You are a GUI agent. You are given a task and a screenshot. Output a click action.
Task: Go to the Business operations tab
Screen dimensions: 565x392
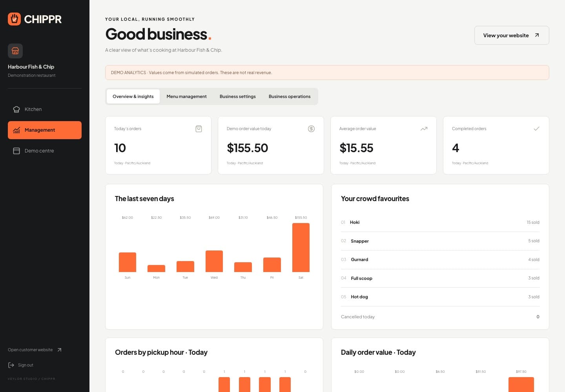pyautogui.click(x=290, y=96)
